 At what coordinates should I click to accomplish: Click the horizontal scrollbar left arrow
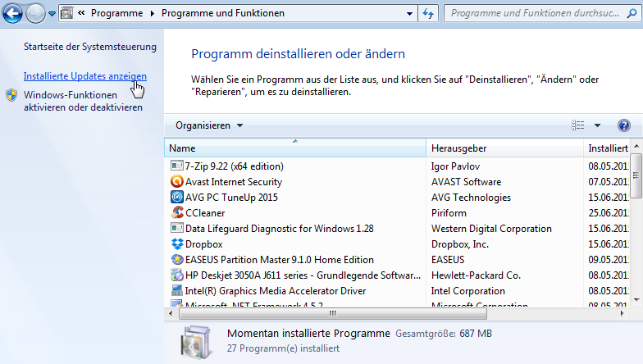click(171, 313)
